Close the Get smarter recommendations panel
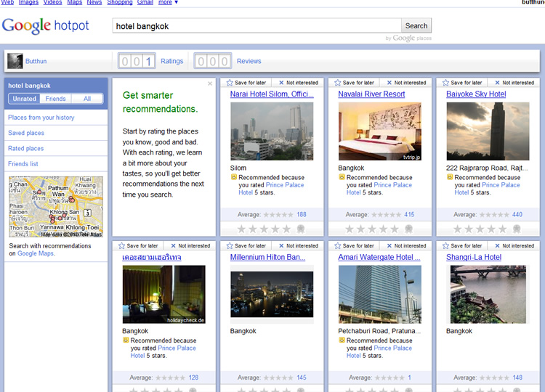 coord(210,83)
